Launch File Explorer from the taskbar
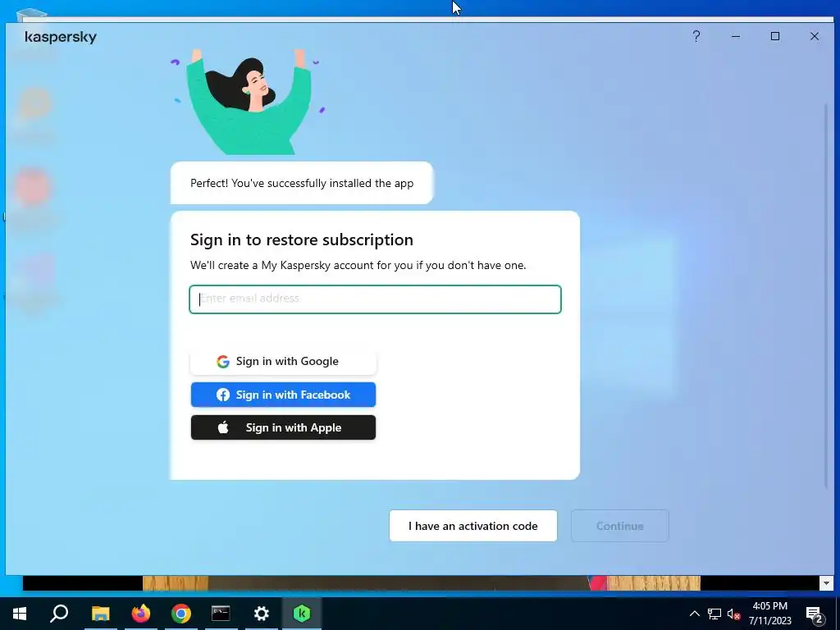Screen dimensions: 840x630 tap(100, 614)
